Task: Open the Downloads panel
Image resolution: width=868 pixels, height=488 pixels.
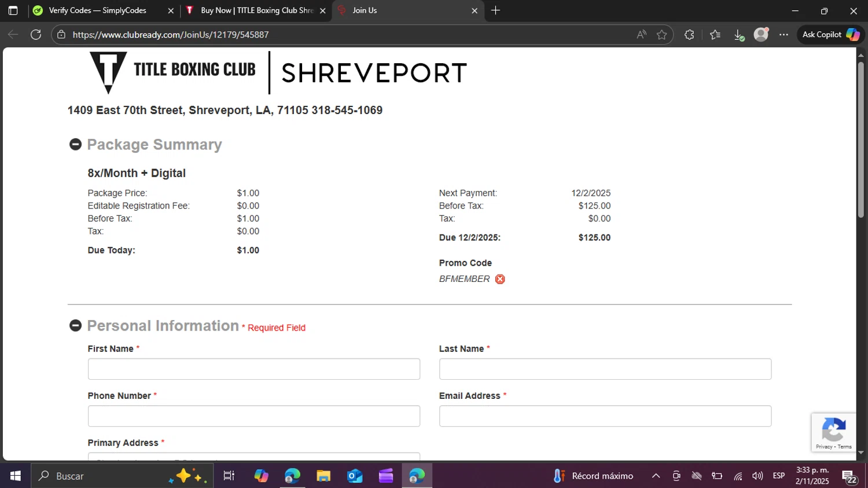Action: pyautogui.click(x=738, y=35)
